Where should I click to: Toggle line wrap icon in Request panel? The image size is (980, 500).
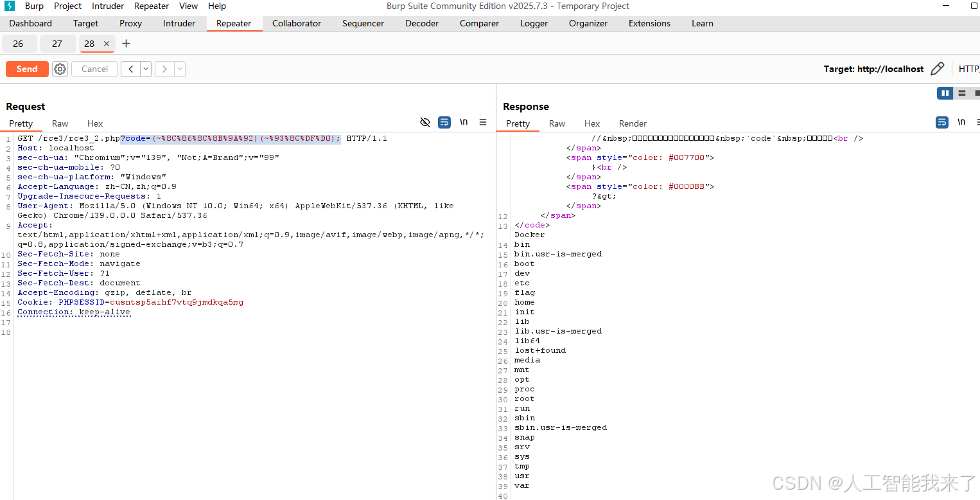[444, 122]
